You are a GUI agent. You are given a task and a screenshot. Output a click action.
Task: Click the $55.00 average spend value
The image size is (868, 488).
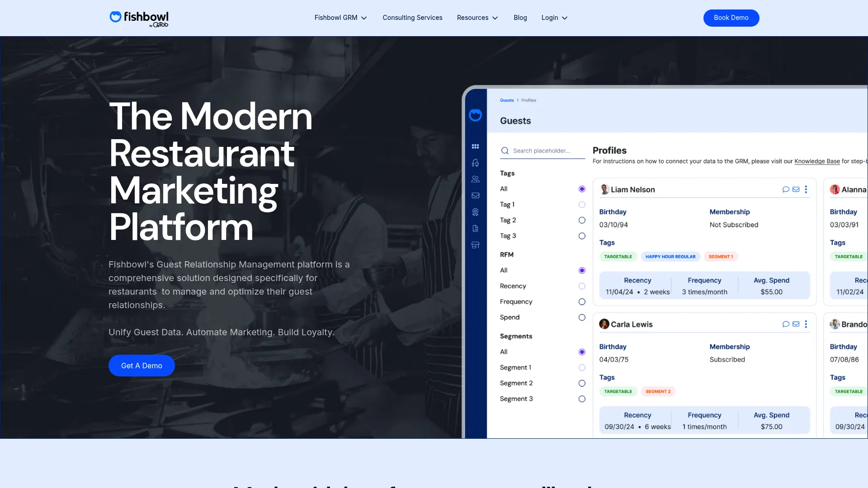click(771, 292)
